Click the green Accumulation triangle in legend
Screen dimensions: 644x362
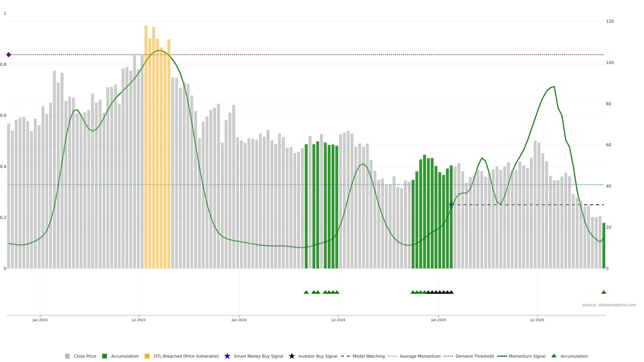click(554, 356)
